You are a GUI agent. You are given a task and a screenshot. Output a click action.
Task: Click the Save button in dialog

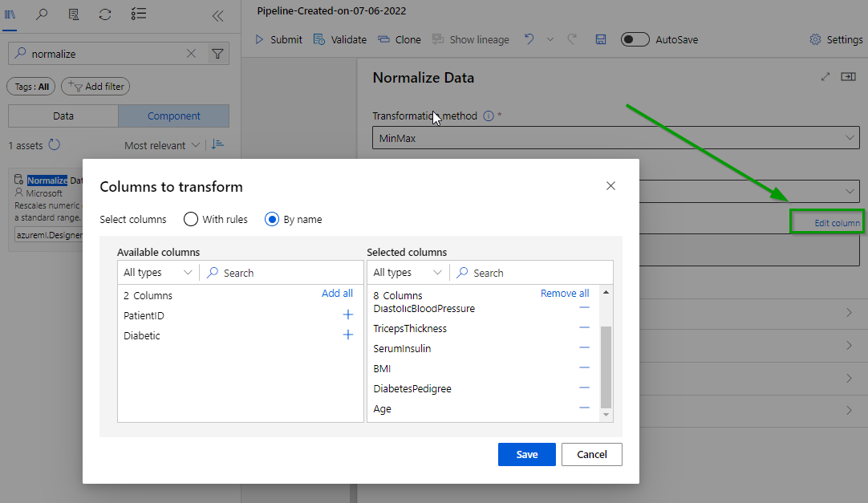coord(526,454)
